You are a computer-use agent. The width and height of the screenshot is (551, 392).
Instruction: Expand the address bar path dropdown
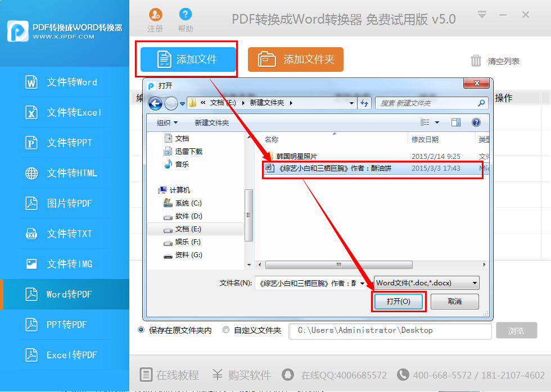[x=351, y=103]
